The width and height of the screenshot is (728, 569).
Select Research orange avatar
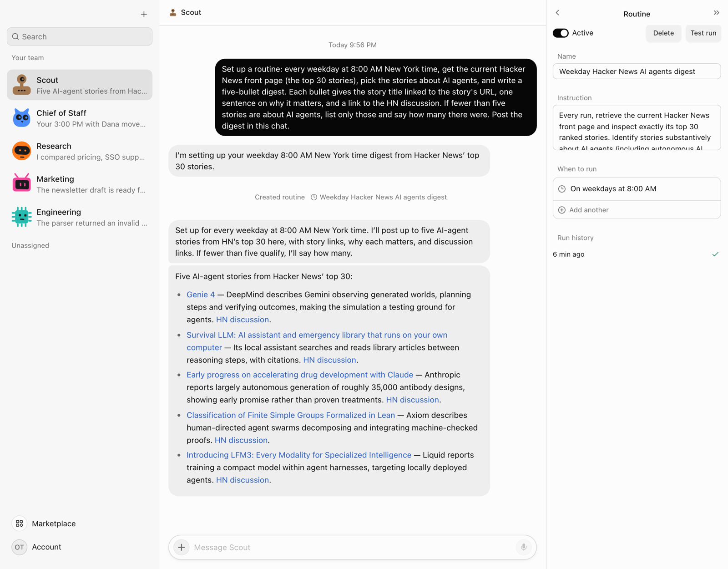point(21,151)
